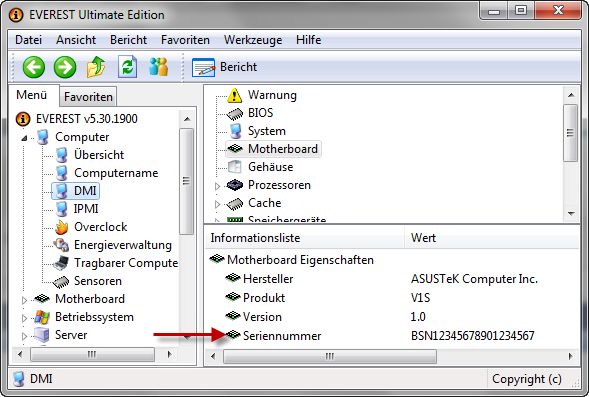This screenshot has width=589, height=397.
Task: Expand the Betriebssystem tree node
Action: 24,318
